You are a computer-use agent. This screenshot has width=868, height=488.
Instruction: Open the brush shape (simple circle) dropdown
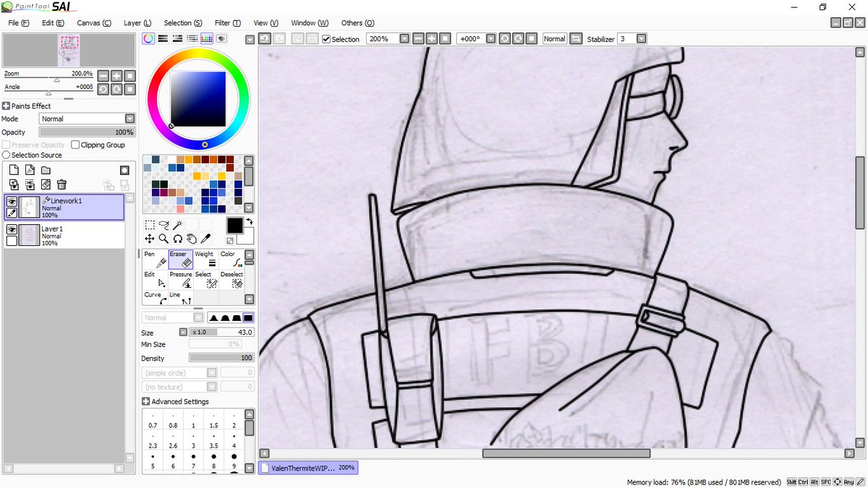(x=212, y=372)
